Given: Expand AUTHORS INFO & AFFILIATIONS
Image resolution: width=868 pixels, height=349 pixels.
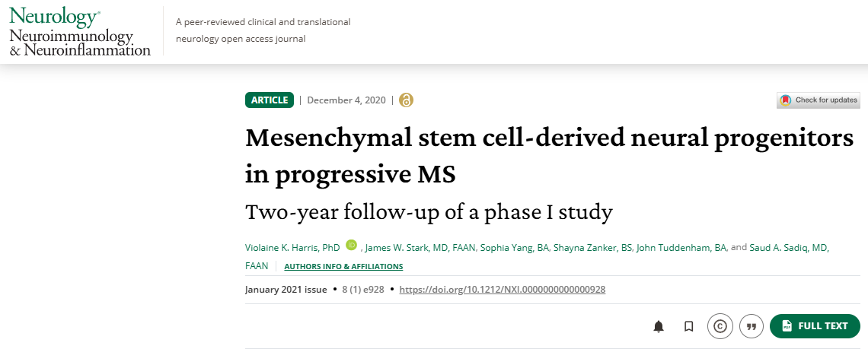Looking at the screenshot, I should (343, 267).
